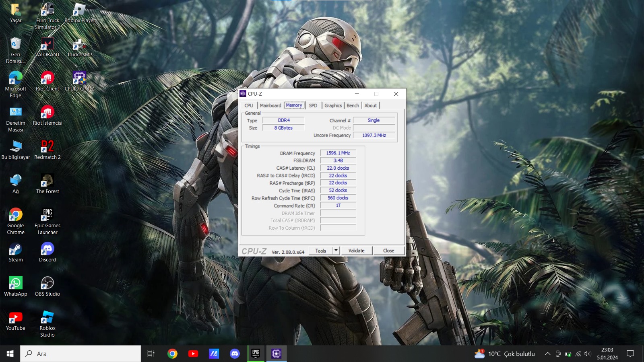Launch the VALORANT desktop shortcut
The image size is (644, 362).
(47, 47)
